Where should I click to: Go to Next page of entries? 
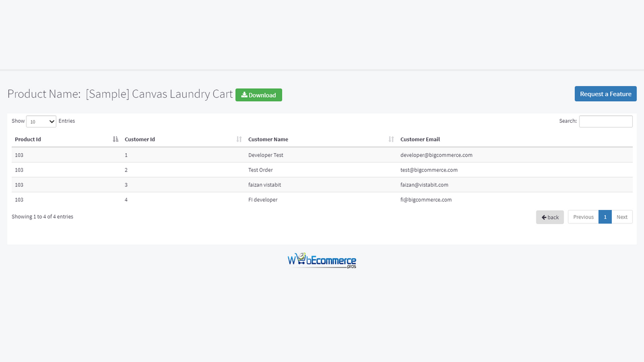coord(622,217)
